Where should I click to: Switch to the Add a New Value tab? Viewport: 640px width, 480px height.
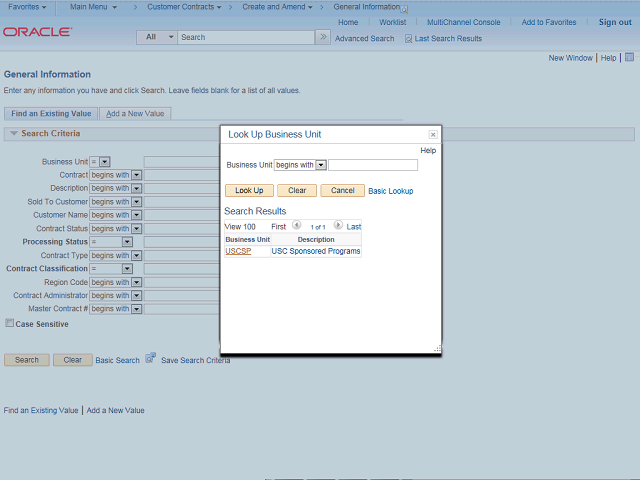[135, 113]
